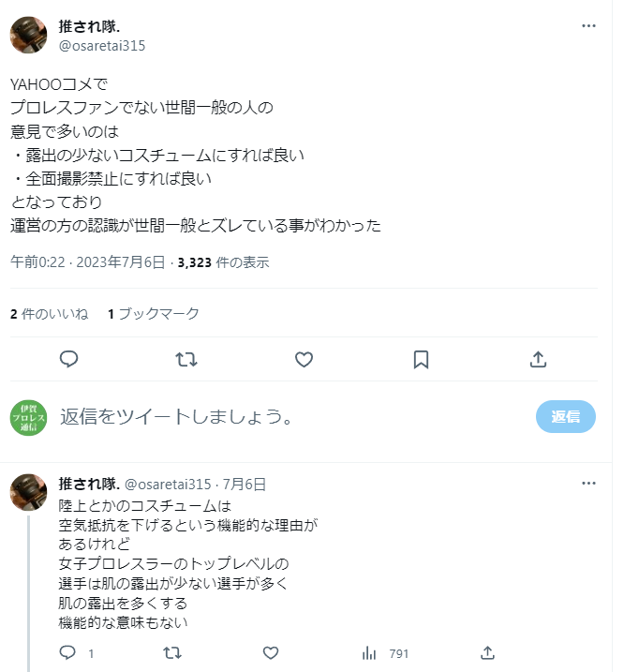Share the main tweet
This screenshot has width=624, height=672.
538,359
